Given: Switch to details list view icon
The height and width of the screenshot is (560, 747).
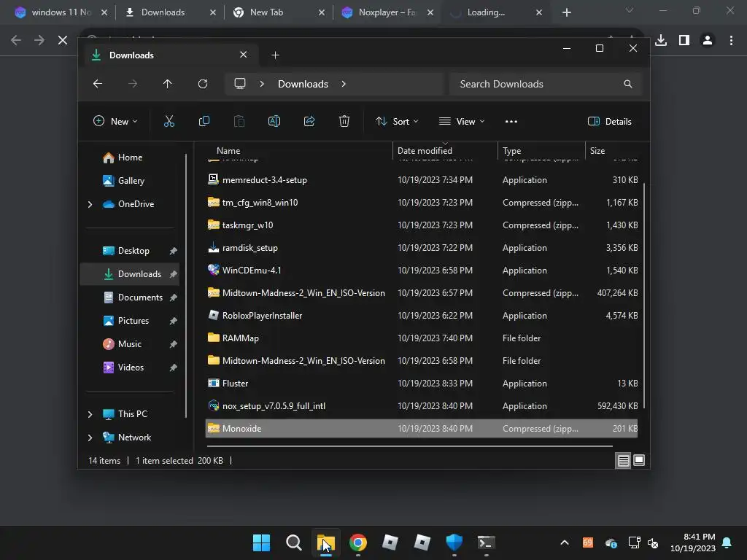Looking at the screenshot, I should [x=623, y=461].
